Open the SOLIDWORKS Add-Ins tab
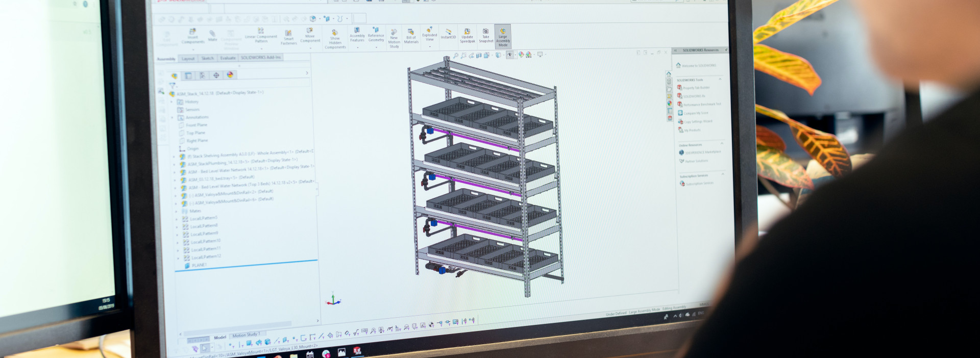980x358 pixels. (261, 58)
